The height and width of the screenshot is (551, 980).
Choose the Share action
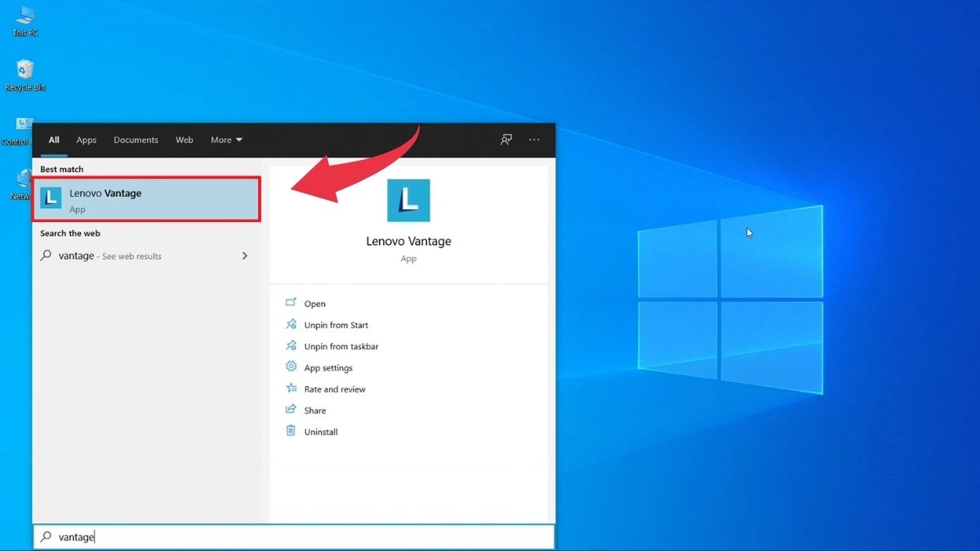[314, 411]
